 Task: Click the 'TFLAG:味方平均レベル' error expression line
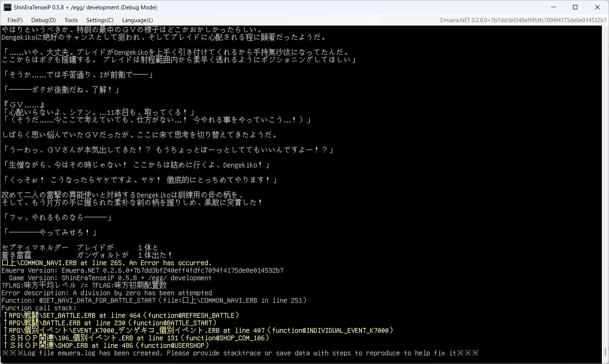tap(84, 285)
